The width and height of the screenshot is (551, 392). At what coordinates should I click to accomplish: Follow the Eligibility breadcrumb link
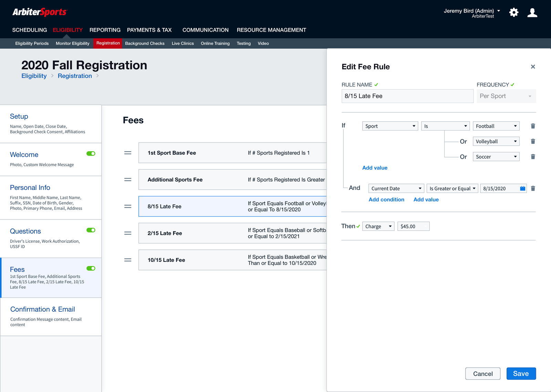click(34, 76)
